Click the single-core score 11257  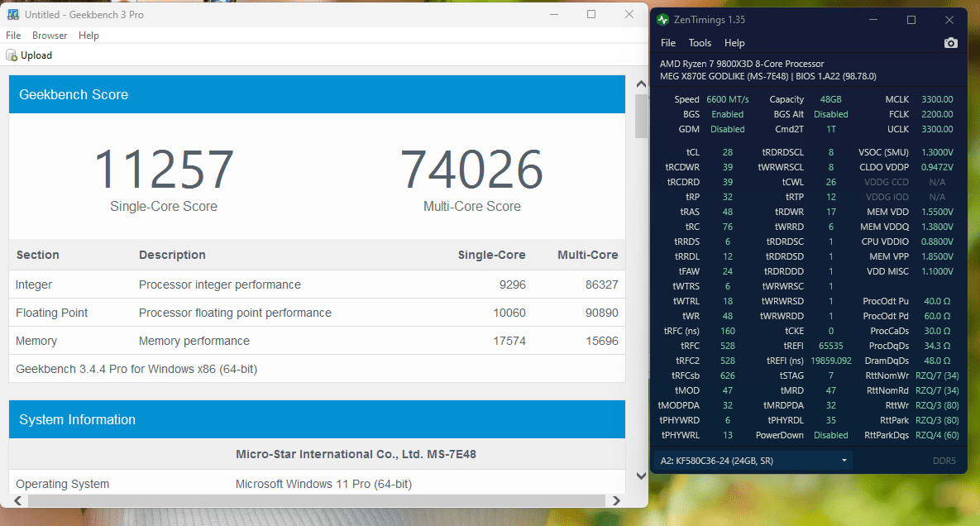click(x=164, y=170)
